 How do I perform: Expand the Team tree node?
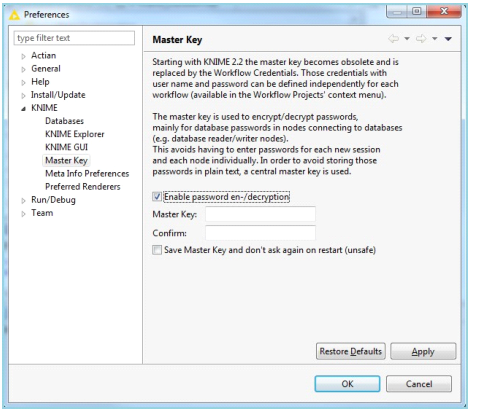pos(23,214)
